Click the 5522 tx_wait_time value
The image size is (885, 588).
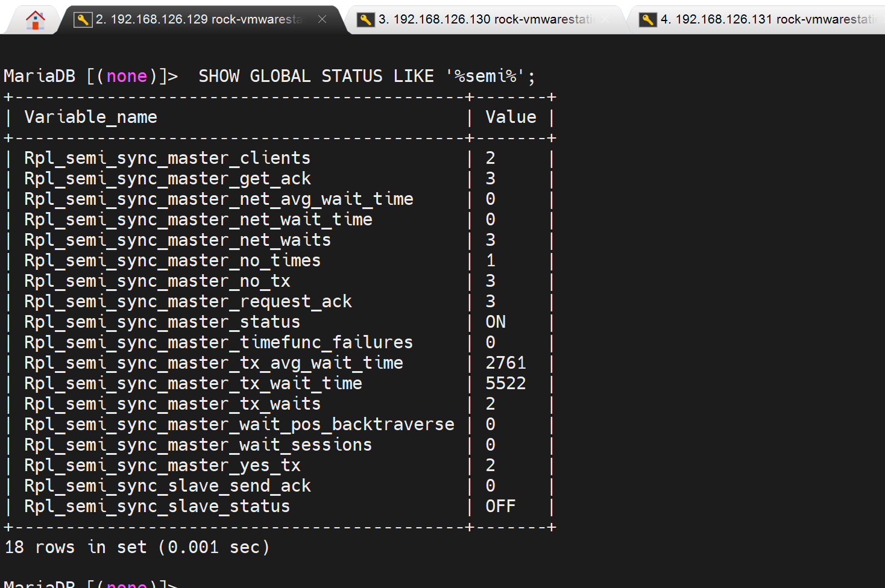pyautogui.click(x=506, y=384)
